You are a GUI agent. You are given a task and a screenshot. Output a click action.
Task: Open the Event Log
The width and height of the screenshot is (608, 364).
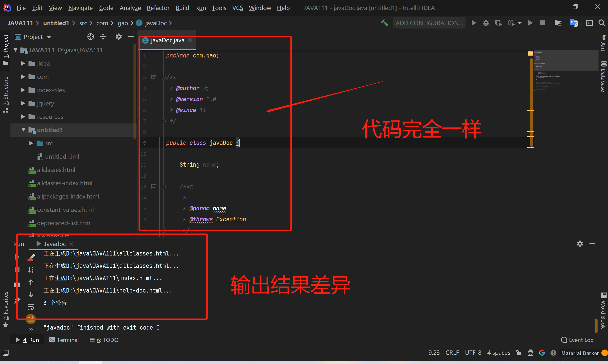pyautogui.click(x=577, y=340)
